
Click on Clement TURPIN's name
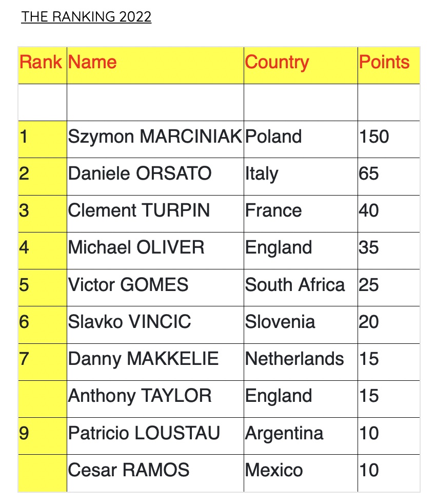(x=139, y=211)
